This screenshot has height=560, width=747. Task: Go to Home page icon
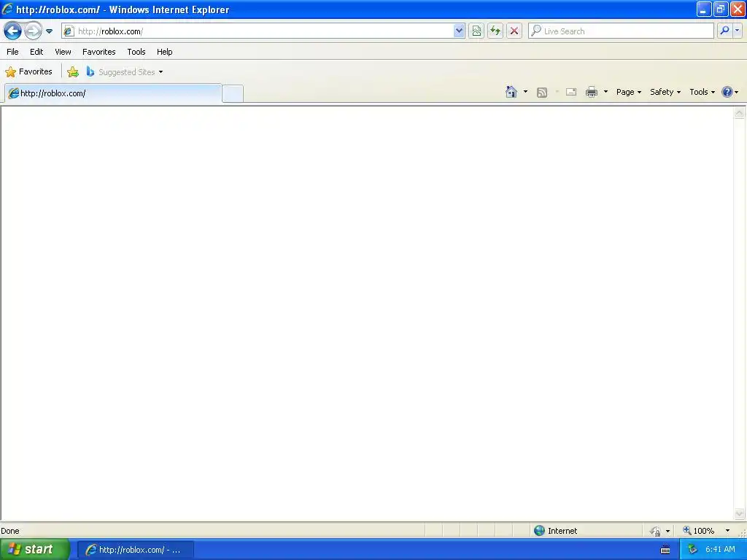[511, 92]
